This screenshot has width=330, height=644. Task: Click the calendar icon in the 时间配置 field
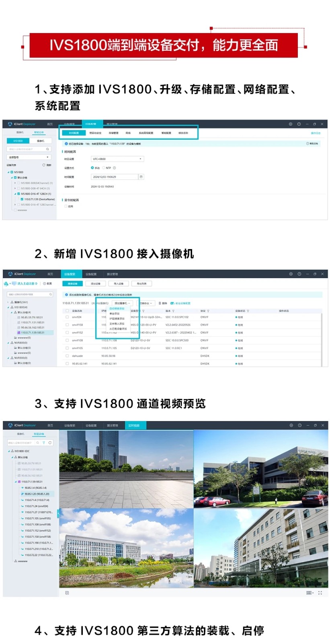(x=141, y=177)
